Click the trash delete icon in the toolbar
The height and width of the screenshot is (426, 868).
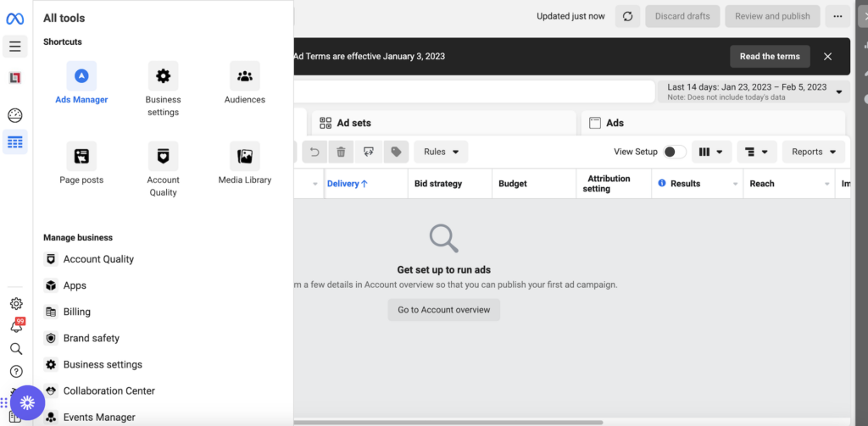pos(341,152)
